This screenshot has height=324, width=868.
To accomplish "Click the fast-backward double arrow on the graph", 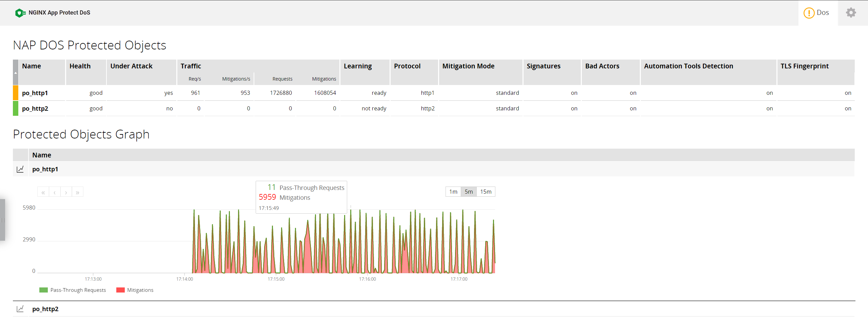I will click(x=43, y=192).
